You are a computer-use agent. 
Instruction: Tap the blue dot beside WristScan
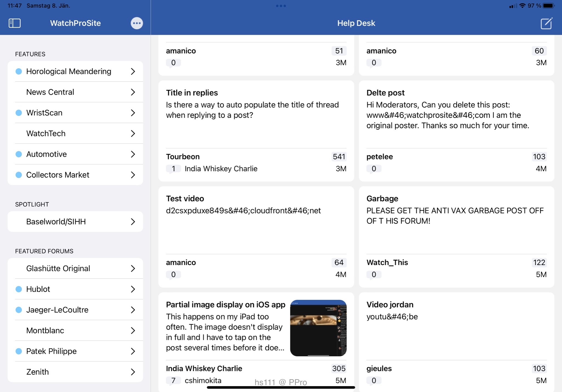19,113
